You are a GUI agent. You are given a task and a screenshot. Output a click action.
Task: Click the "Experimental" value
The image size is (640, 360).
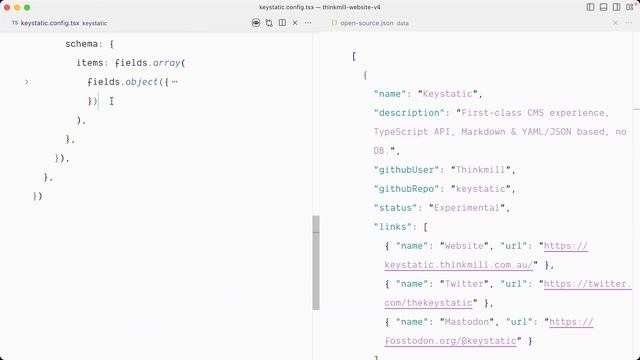click(x=467, y=208)
